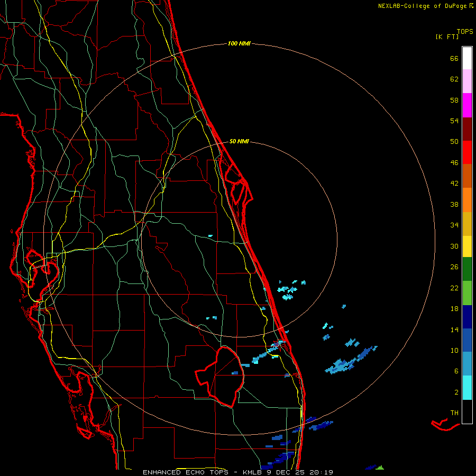Pick the dark green legend swatch

tap(467, 269)
